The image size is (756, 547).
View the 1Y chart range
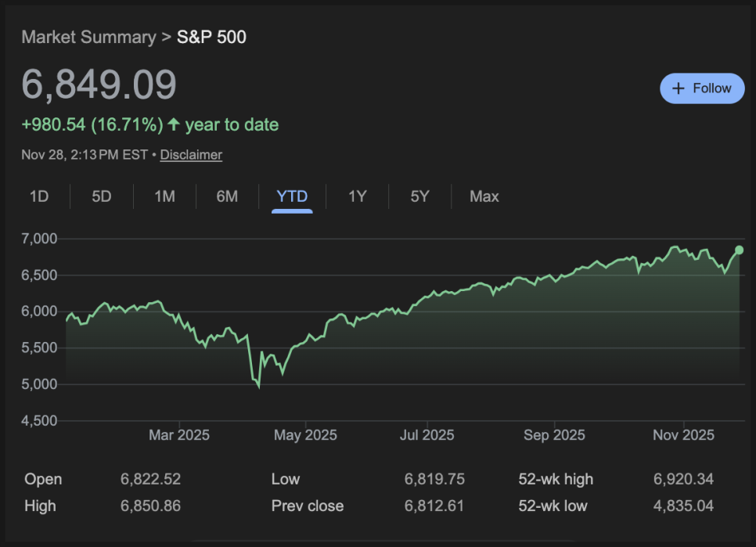[357, 196]
